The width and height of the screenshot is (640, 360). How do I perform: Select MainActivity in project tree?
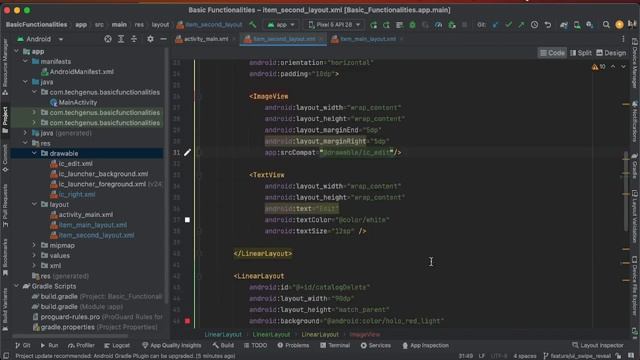click(x=73, y=102)
